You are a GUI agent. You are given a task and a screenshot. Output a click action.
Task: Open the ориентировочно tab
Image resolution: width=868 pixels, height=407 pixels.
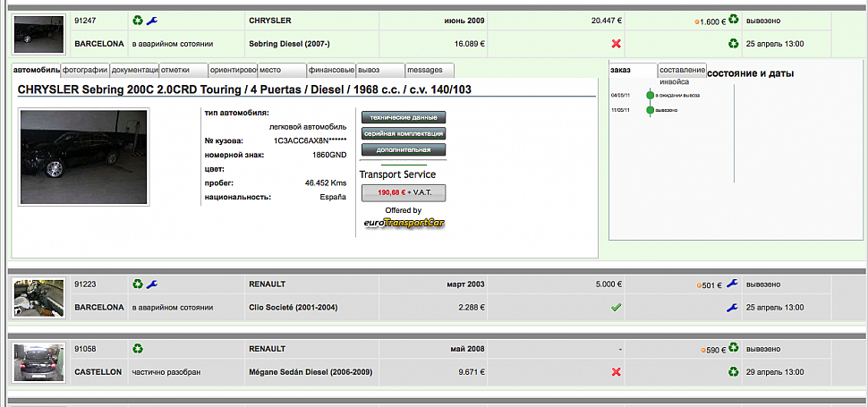tap(233, 71)
